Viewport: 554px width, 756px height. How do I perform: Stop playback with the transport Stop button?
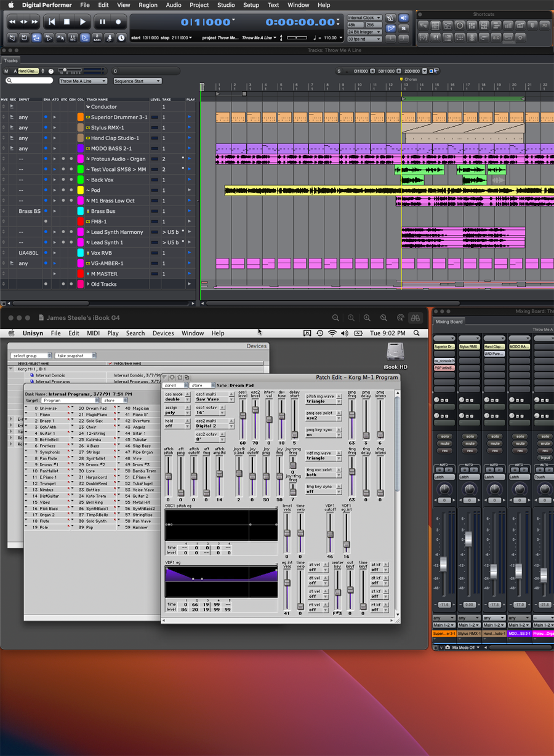point(67,22)
